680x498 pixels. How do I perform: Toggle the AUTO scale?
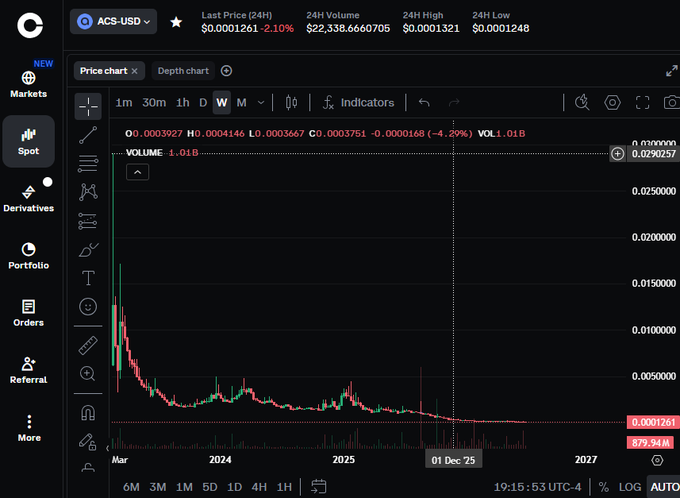pos(664,487)
